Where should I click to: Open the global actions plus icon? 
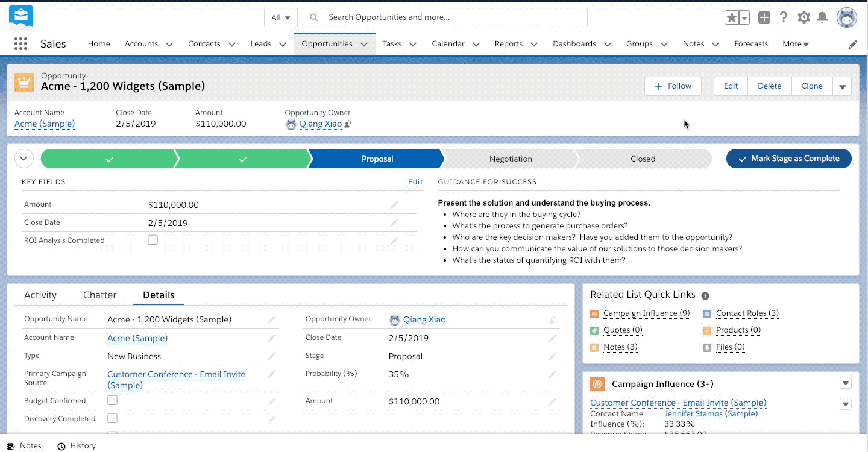click(764, 17)
